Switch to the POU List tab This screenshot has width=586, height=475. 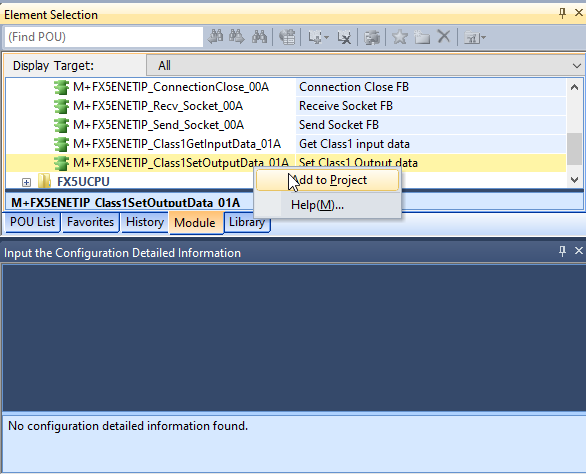tap(32, 222)
